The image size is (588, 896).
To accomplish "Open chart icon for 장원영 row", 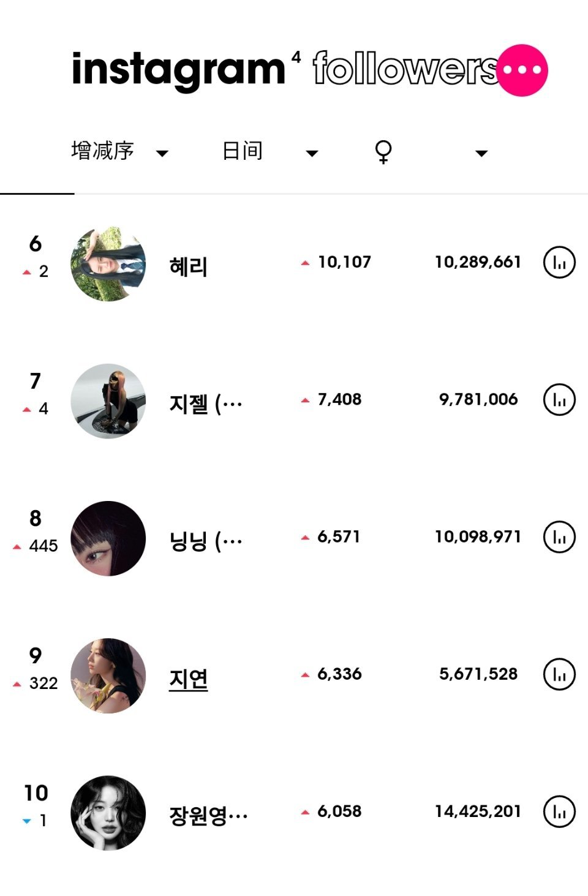I will (x=559, y=811).
